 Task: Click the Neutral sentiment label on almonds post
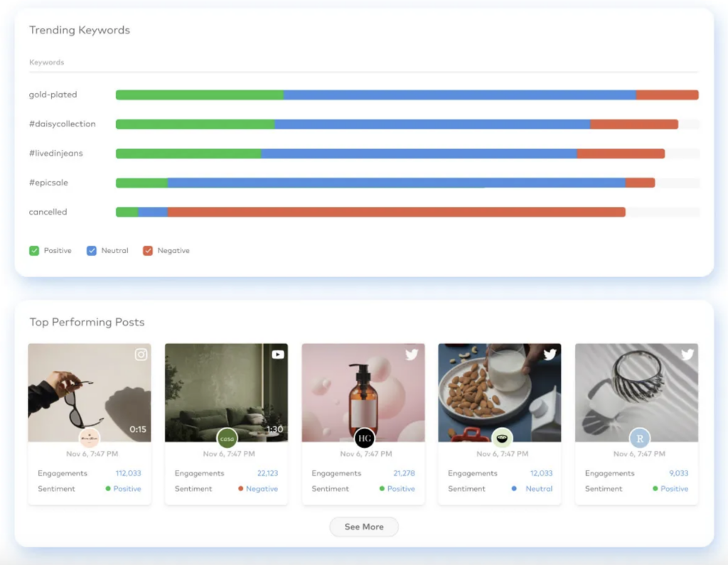point(539,489)
